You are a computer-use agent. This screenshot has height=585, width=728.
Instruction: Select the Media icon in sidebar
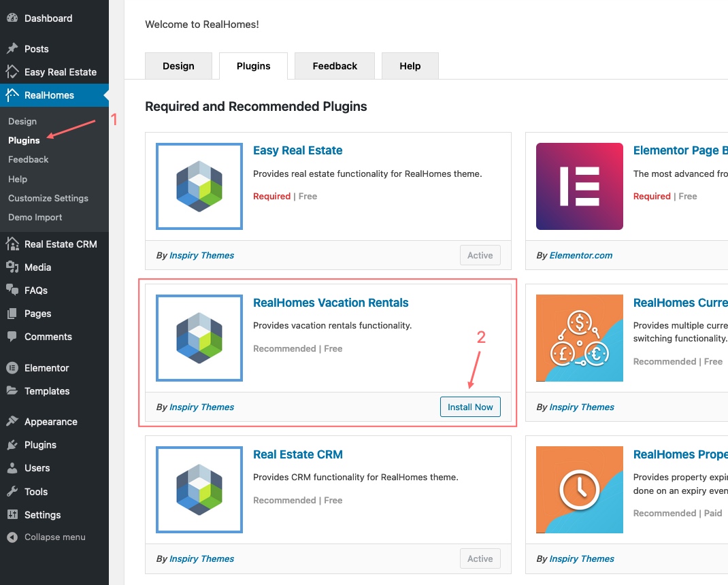(x=12, y=267)
